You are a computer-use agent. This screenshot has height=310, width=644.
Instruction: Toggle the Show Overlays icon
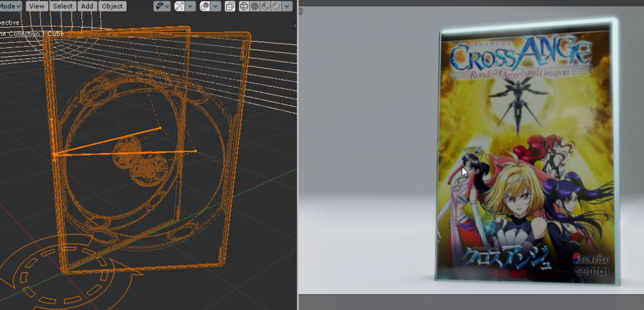(205, 6)
